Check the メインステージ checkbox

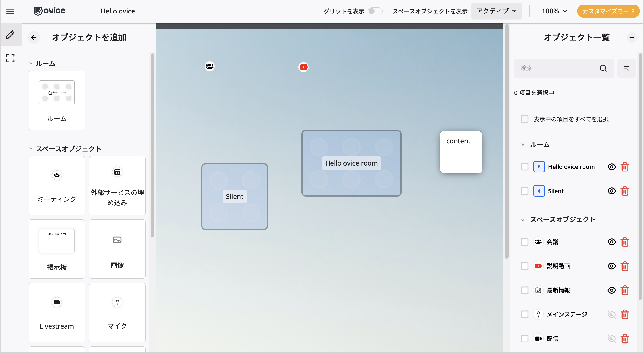[524, 314]
